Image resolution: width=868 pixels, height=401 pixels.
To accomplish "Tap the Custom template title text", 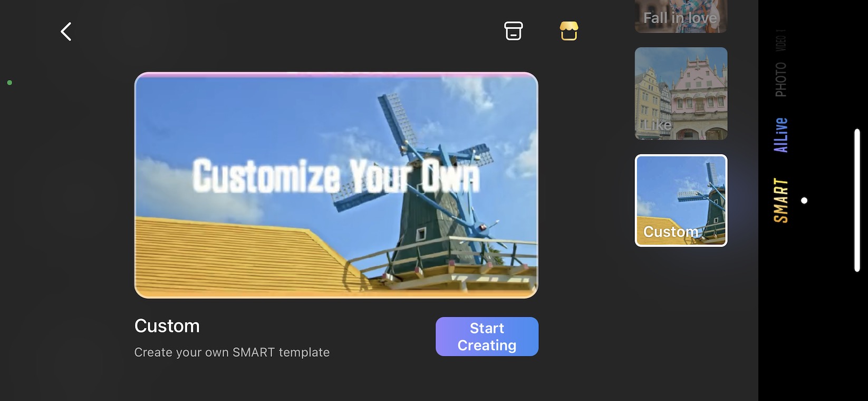I will tap(167, 326).
